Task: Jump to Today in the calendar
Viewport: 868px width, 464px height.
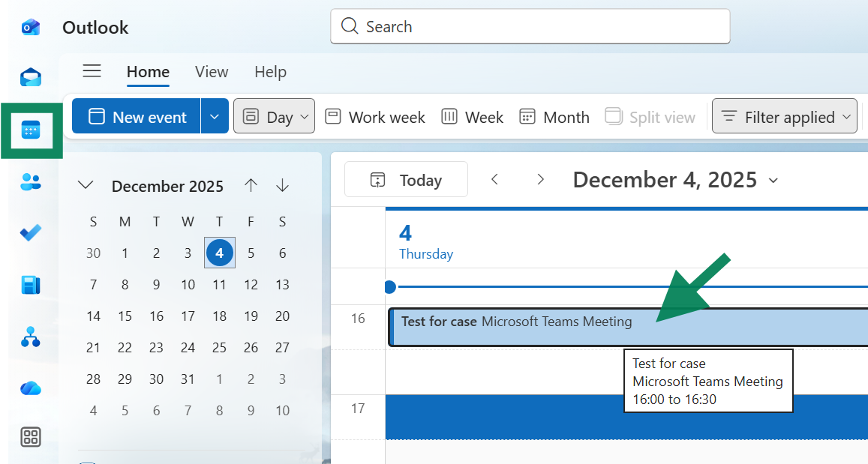Action: tap(406, 179)
